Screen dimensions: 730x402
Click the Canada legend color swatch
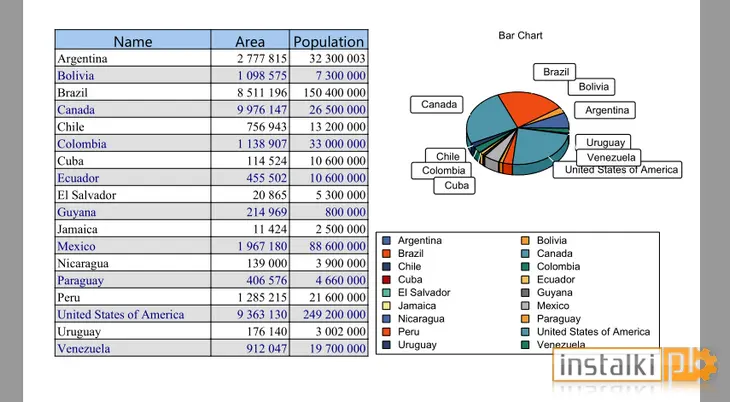pos(525,253)
